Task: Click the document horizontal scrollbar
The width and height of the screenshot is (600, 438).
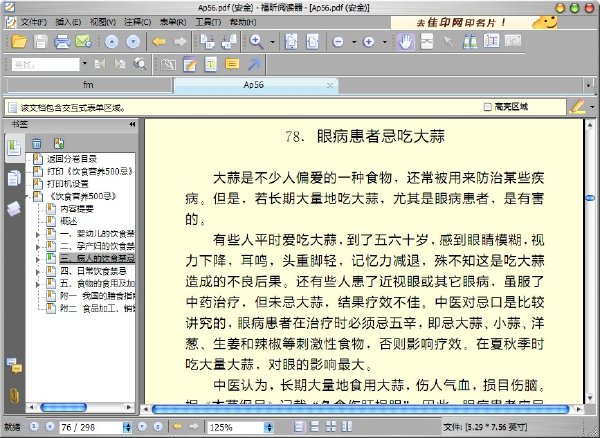Action: point(360,409)
